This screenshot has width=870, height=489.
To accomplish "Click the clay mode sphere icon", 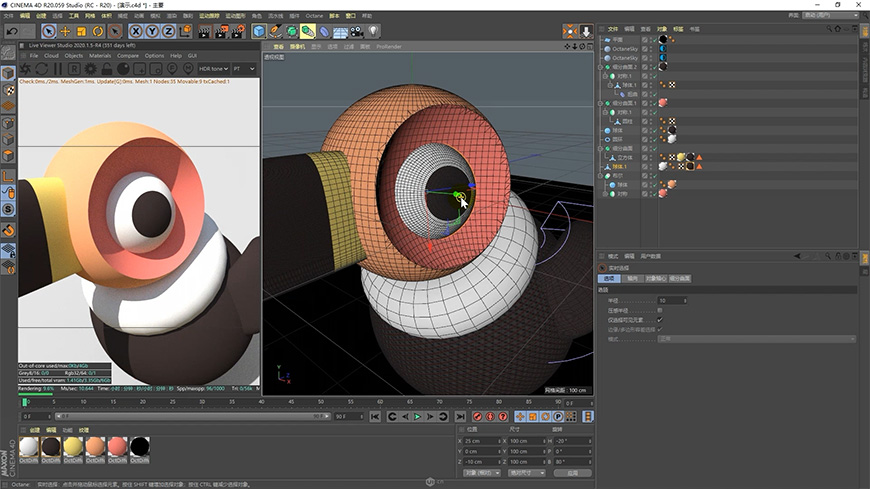I will coord(123,69).
